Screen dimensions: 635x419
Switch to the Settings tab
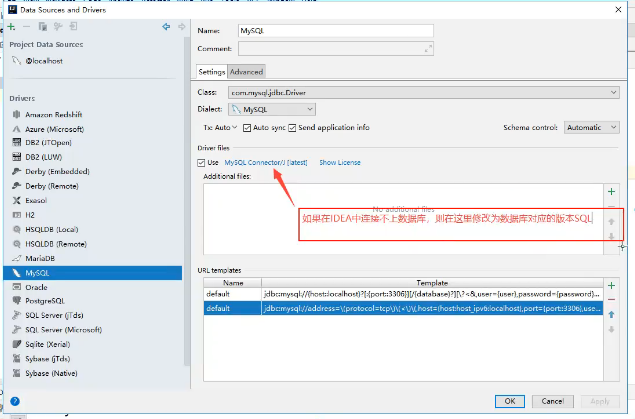[x=211, y=72]
